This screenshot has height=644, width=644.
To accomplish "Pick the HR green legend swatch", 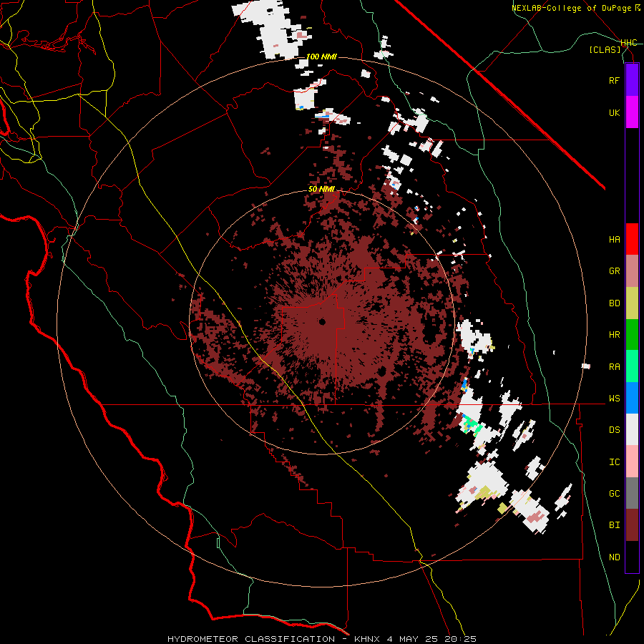I will point(632,334).
